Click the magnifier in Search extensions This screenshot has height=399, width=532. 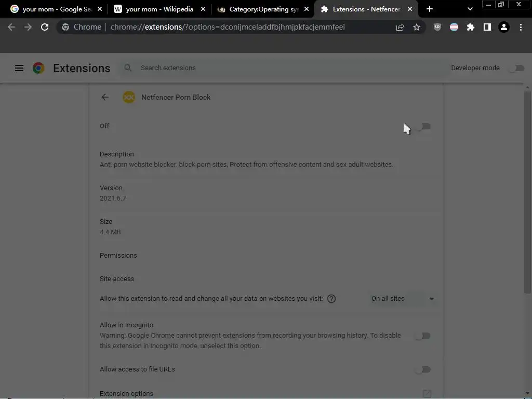coord(128,68)
